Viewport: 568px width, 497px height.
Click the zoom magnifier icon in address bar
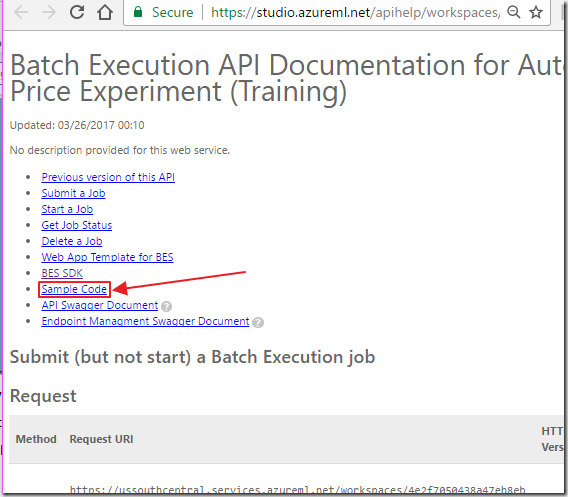pyautogui.click(x=514, y=12)
